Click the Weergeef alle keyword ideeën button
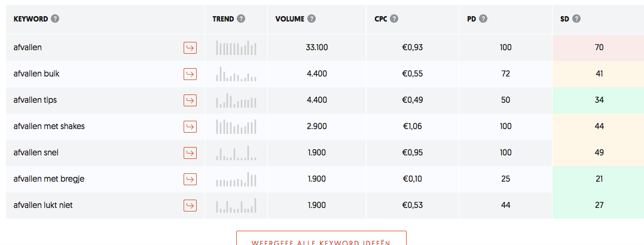The height and width of the screenshot is (245, 644). pyautogui.click(x=321, y=238)
